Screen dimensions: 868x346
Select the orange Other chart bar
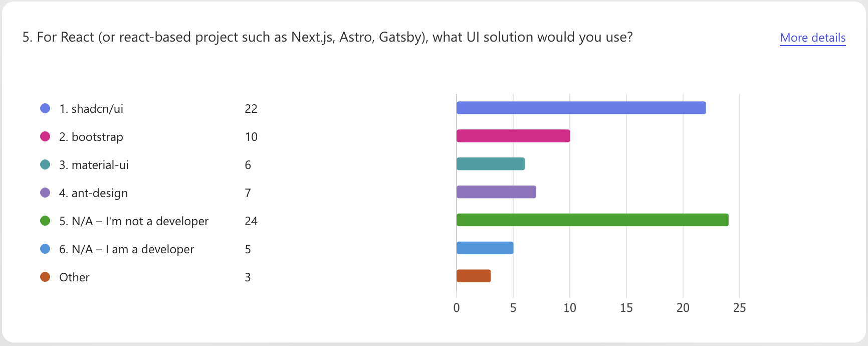(473, 276)
